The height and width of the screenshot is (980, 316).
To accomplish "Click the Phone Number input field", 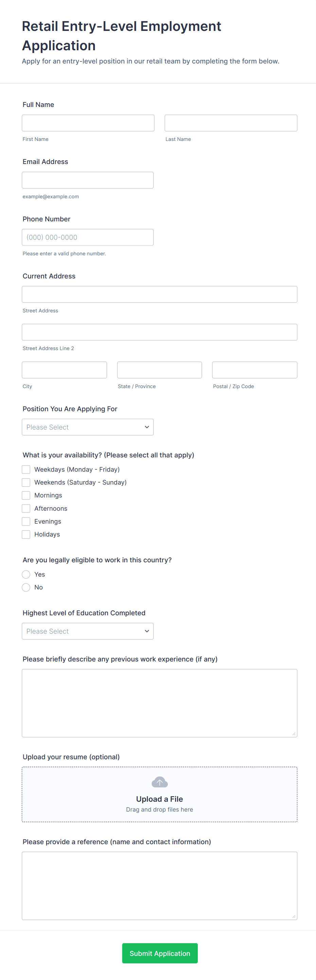I will [88, 237].
